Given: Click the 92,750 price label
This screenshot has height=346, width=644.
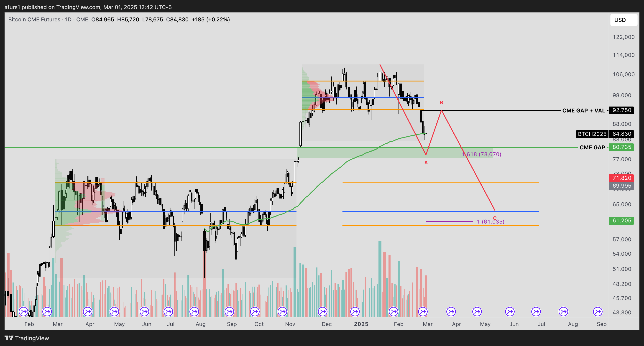Looking at the screenshot, I should click(621, 110).
